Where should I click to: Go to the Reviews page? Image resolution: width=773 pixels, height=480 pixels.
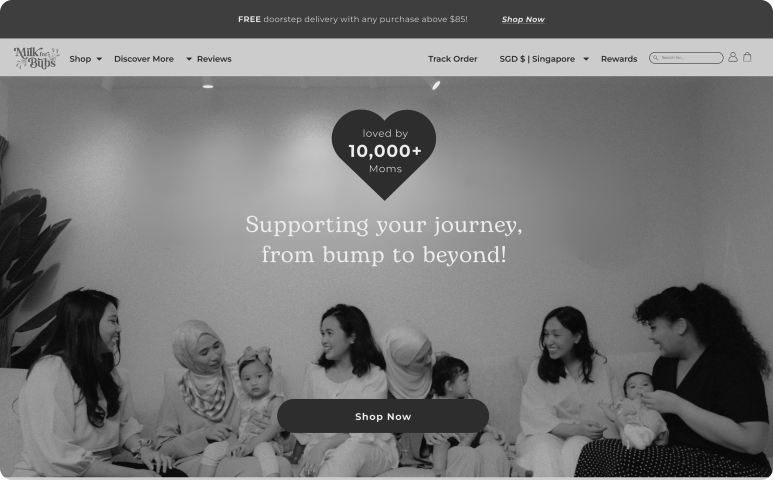point(214,59)
